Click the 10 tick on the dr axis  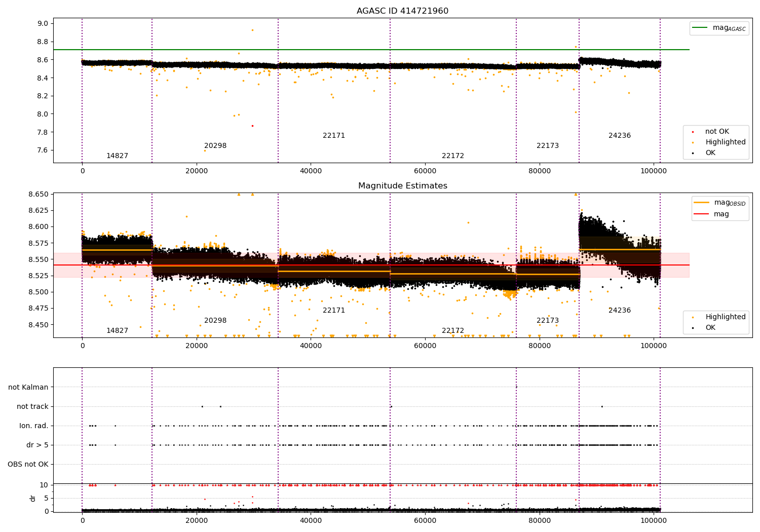(44, 485)
